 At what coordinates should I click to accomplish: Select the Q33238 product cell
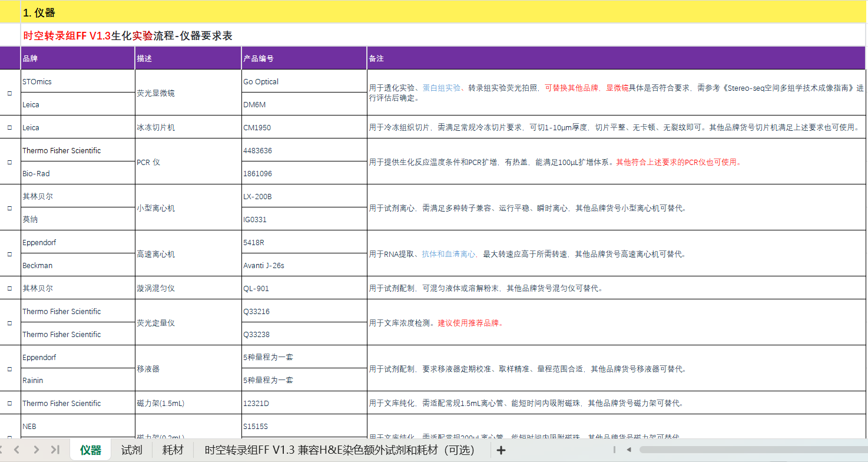point(304,334)
